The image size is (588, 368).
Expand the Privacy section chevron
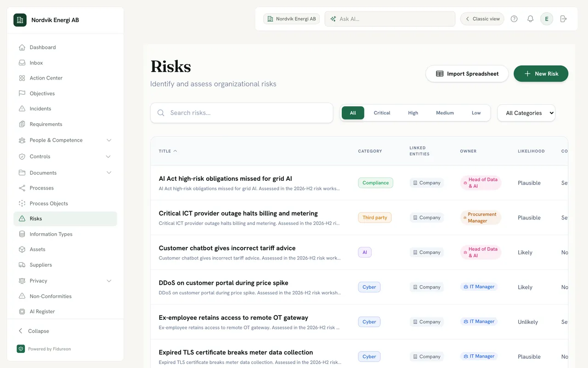(109, 281)
